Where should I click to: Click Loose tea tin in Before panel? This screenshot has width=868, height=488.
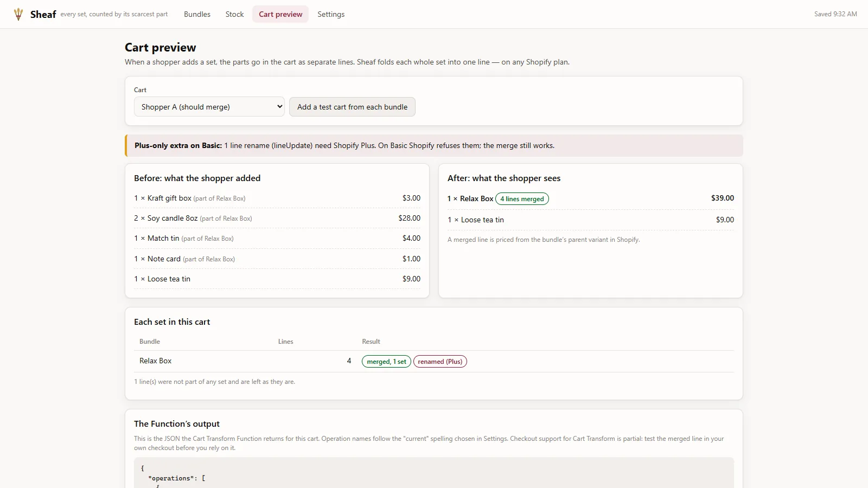point(169,279)
